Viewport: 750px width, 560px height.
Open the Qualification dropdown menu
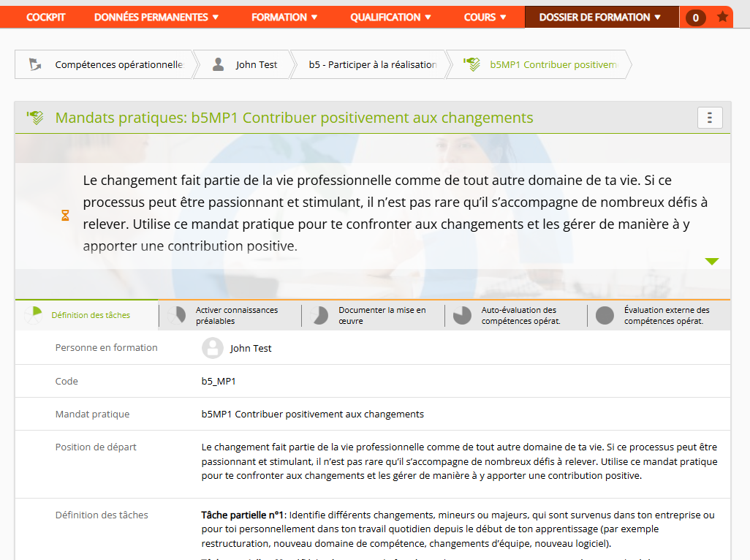tap(390, 17)
